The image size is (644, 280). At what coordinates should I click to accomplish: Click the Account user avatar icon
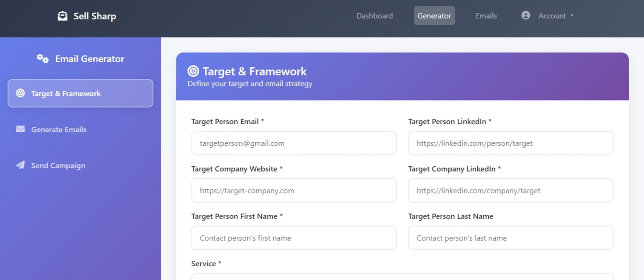tap(526, 15)
